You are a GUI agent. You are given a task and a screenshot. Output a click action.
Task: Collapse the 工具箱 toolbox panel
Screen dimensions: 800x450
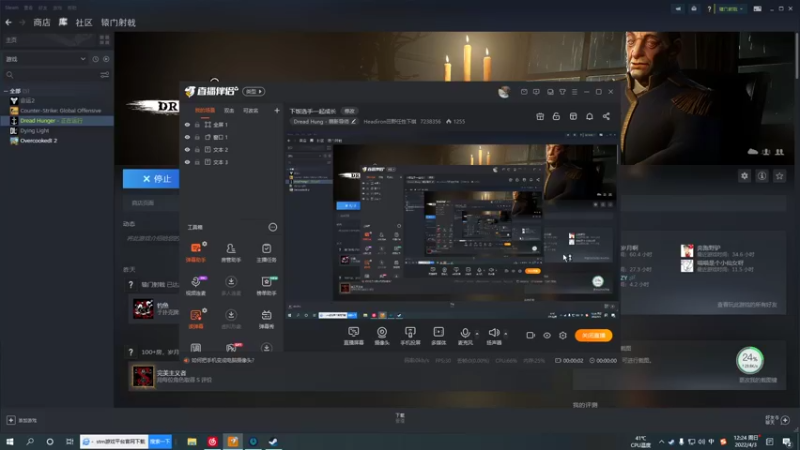273,227
